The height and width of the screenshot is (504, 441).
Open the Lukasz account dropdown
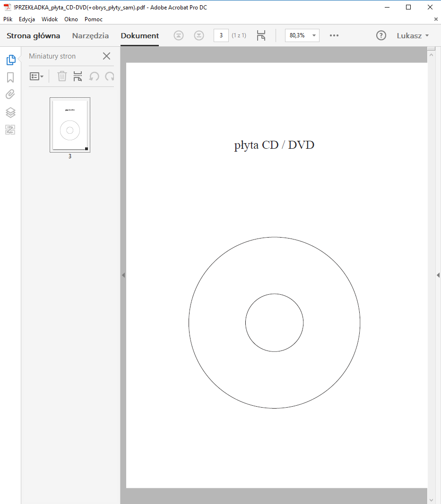413,35
